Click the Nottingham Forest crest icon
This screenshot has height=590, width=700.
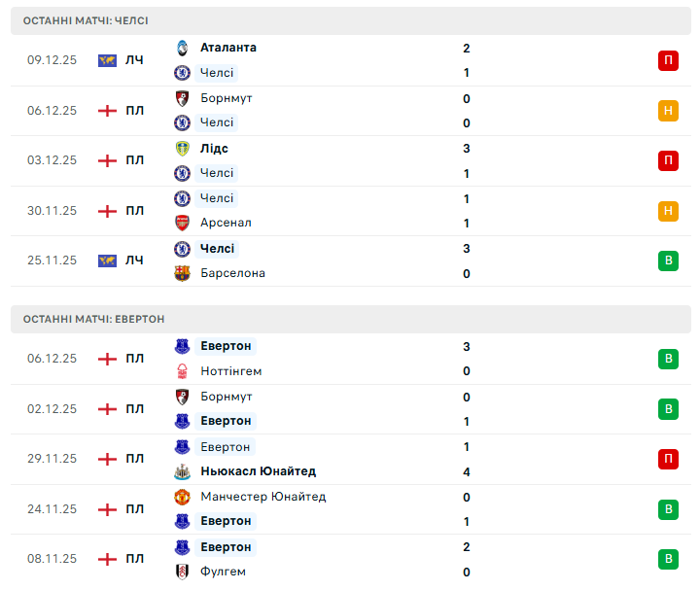pyautogui.click(x=182, y=371)
